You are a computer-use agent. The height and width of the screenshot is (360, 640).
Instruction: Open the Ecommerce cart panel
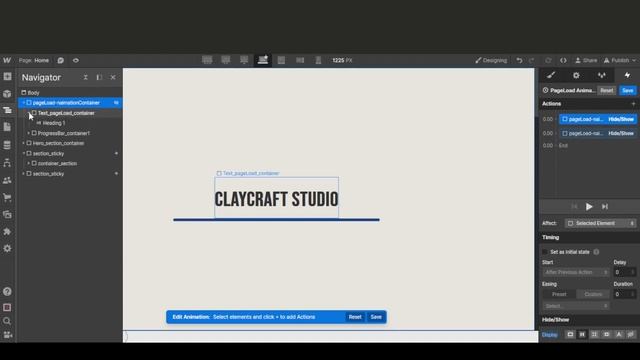click(x=7, y=198)
